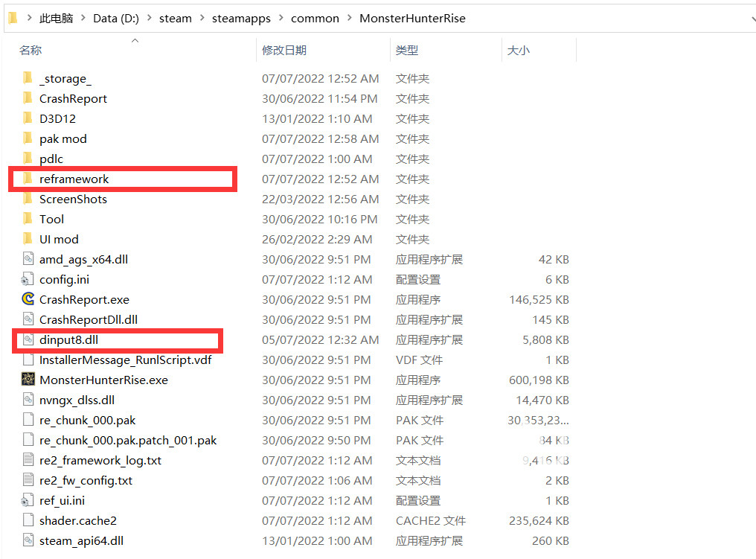Sort by 修改日期 column header
Viewport: 756px width, 559px height.
(284, 51)
